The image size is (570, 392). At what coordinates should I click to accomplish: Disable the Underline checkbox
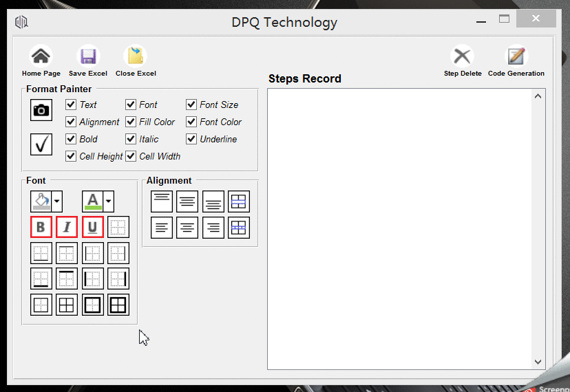191,139
